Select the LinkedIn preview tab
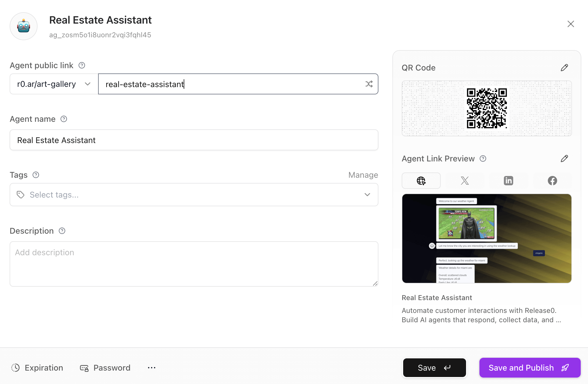The width and height of the screenshot is (588, 384). tap(508, 181)
